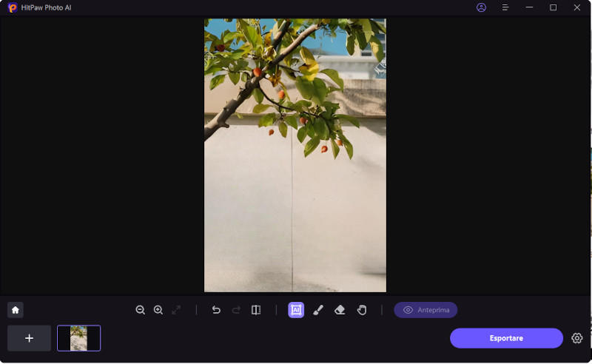592x364 pixels.
Task: Select the Hand pan tool
Action: pos(362,310)
